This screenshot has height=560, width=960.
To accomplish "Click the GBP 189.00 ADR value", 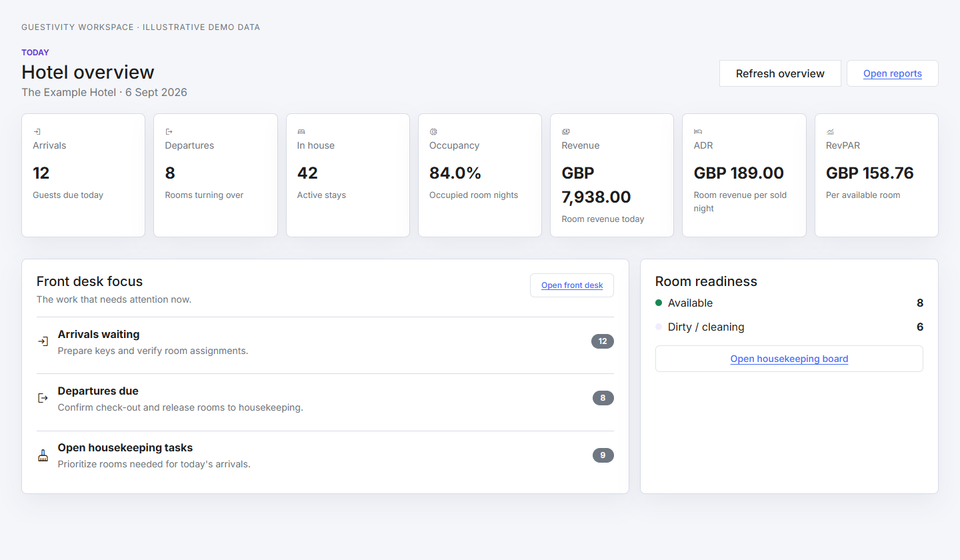I will pos(739,173).
